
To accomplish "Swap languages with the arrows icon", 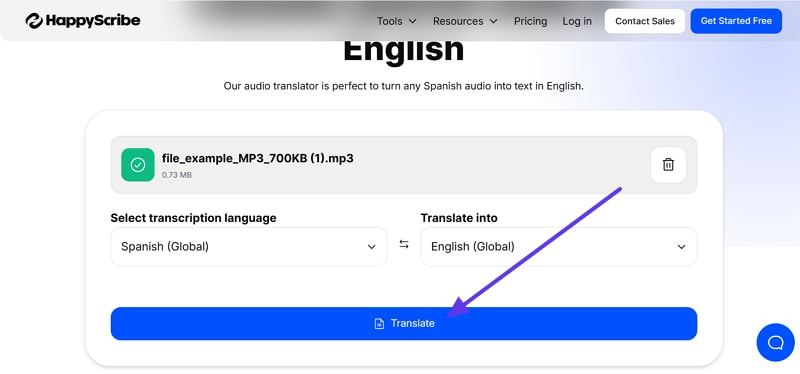I will click(x=404, y=244).
